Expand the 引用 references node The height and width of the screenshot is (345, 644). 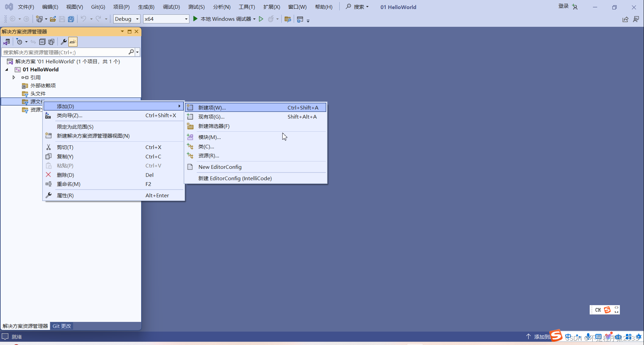tap(14, 77)
